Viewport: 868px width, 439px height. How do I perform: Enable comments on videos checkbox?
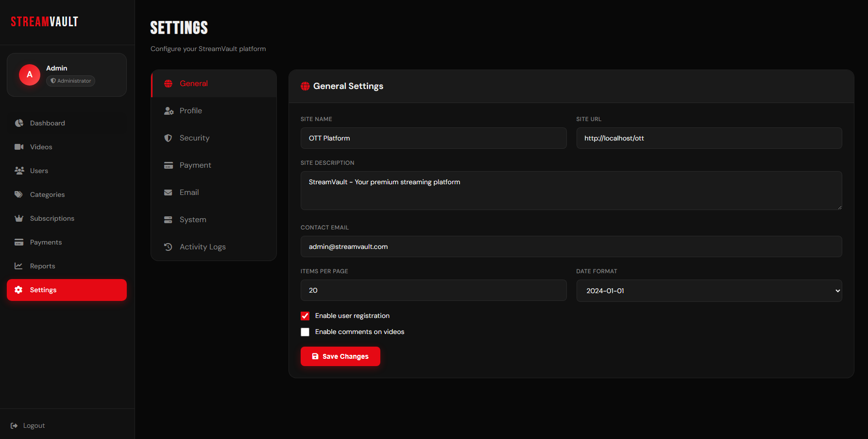click(x=305, y=332)
